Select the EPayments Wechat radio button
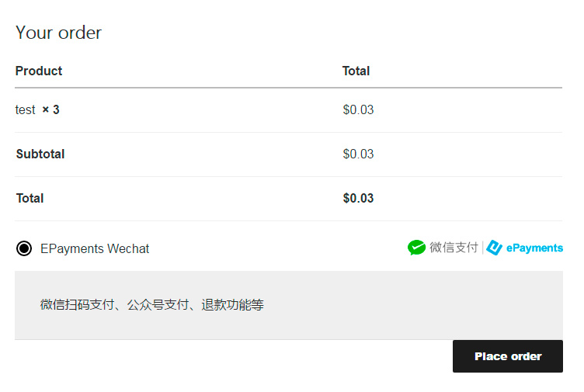The height and width of the screenshot is (392, 584). pyautogui.click(x=24, y=248)
